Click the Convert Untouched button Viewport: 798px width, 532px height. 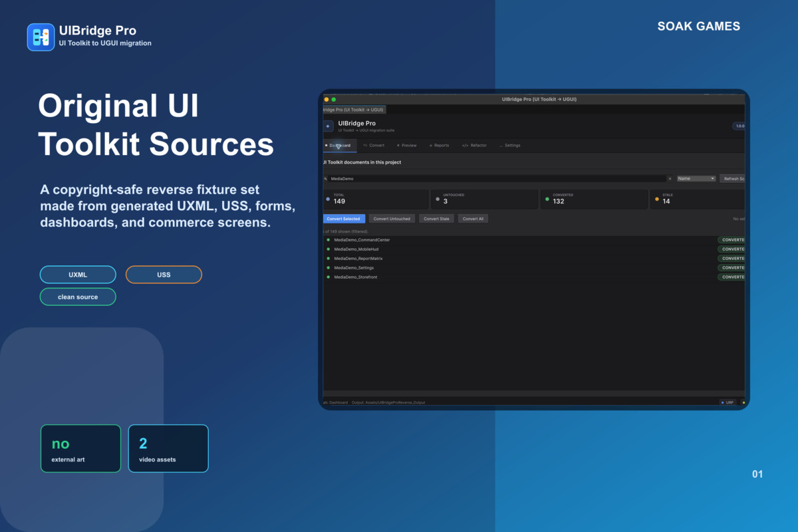coord(392,219)
